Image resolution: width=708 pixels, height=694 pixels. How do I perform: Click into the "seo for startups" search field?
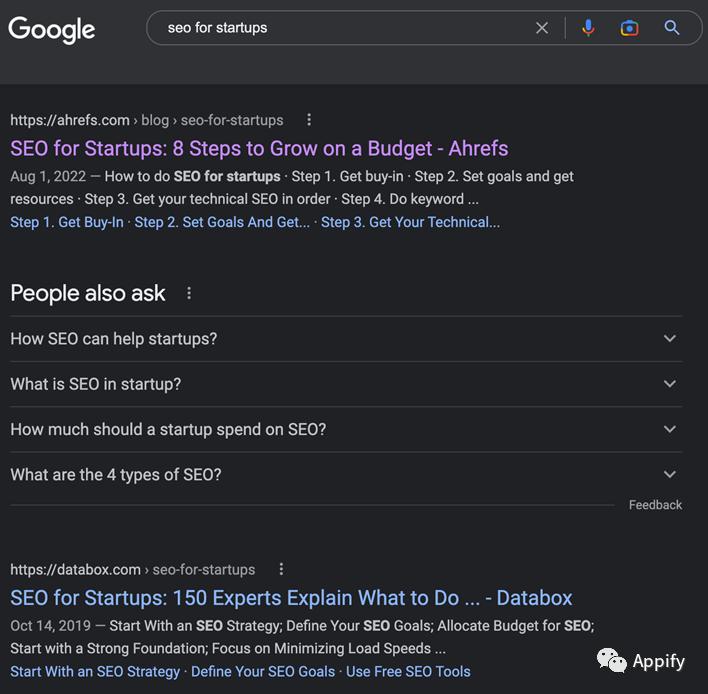[340, 28]
